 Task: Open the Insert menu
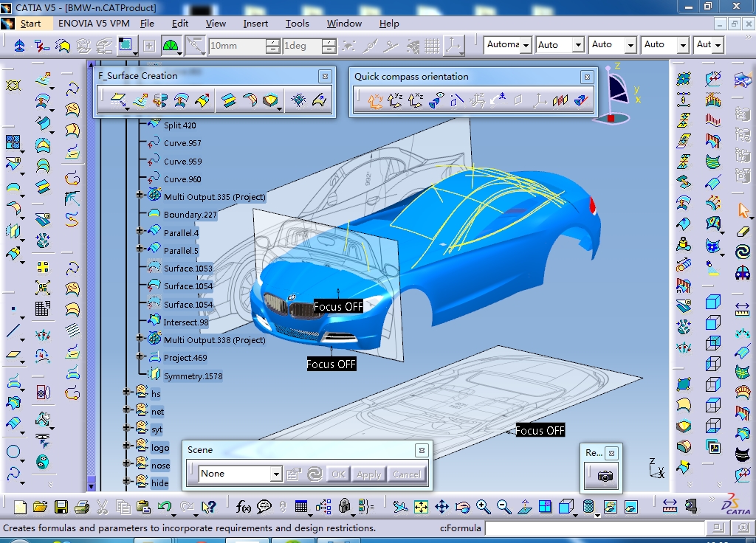tap(255, 24)
